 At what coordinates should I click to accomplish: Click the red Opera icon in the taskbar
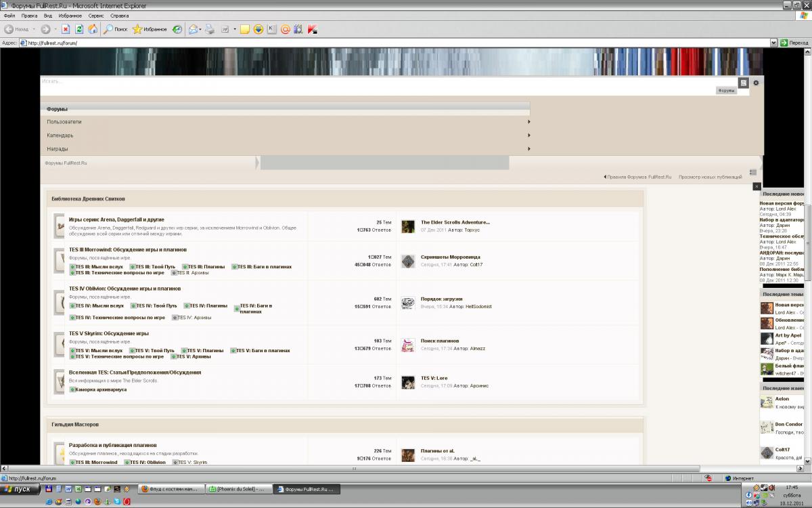pos(127,501)
